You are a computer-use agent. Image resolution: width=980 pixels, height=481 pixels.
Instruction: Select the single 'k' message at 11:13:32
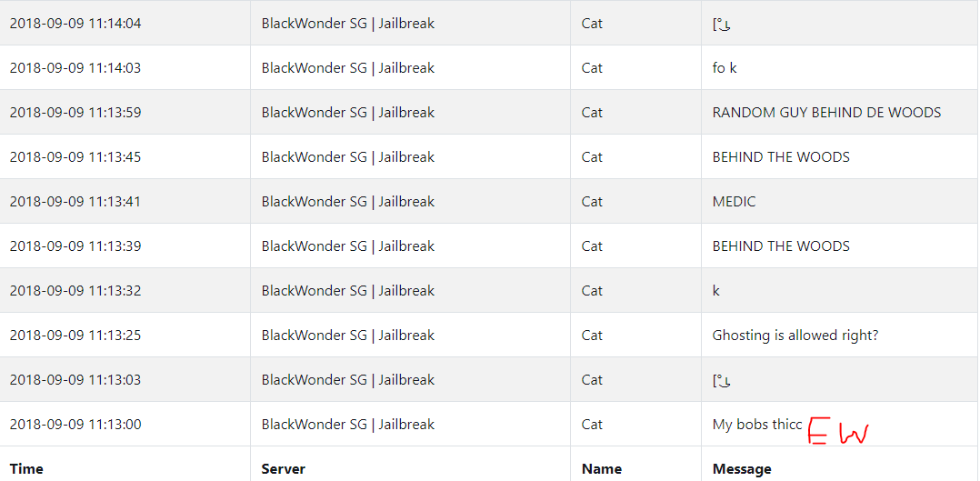[x=716, y=291]
